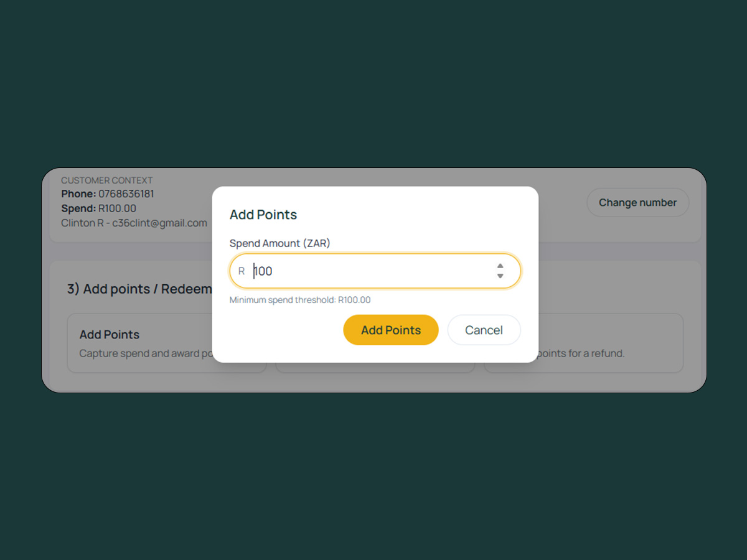Click the Add points / Redeem section heading

click(x=138, y=288)
